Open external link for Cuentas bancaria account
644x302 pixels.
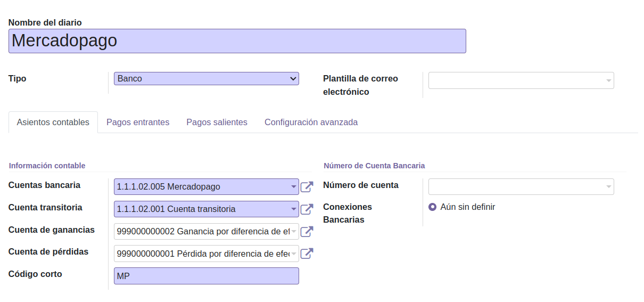tap(307, 187)
